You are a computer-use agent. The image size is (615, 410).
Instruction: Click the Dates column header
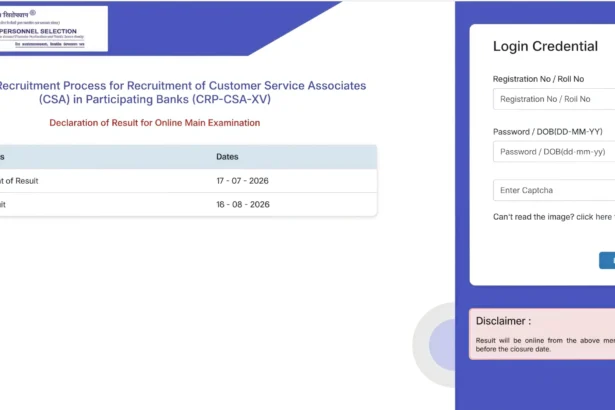click(x=227, y=157)
